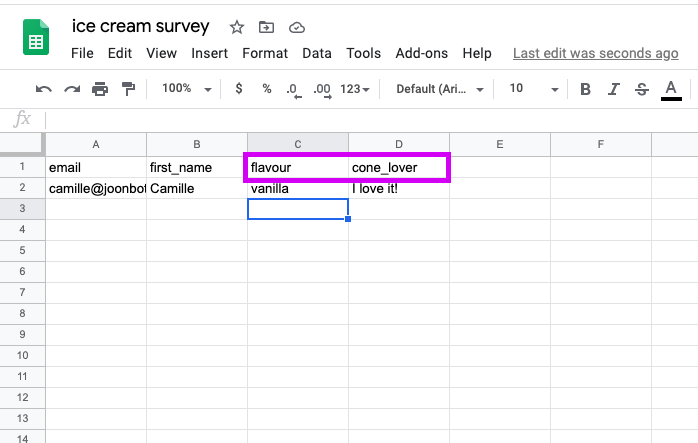Check the cloud save status icon
Viewport: 698px width, 443px height.
click(x=296, y=28)
